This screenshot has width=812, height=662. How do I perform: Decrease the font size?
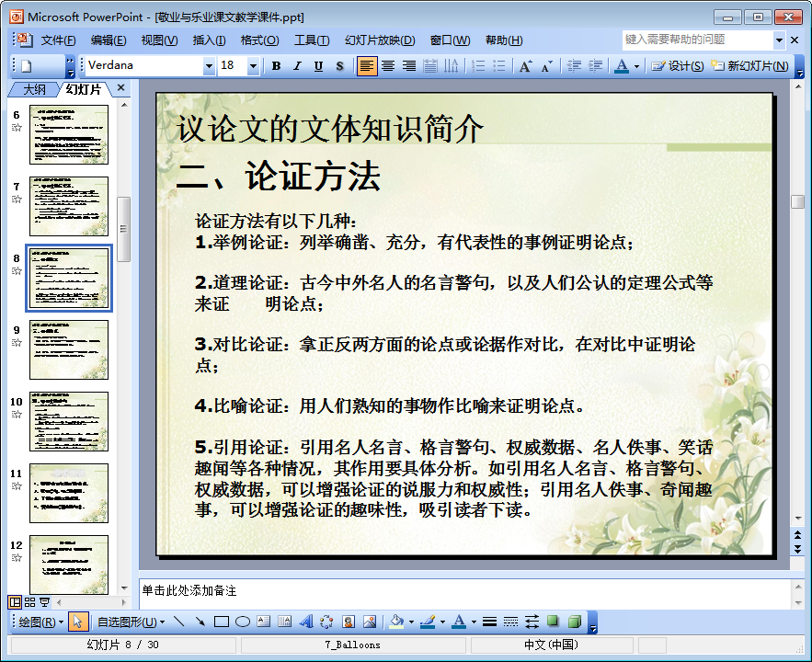point(547,65)
